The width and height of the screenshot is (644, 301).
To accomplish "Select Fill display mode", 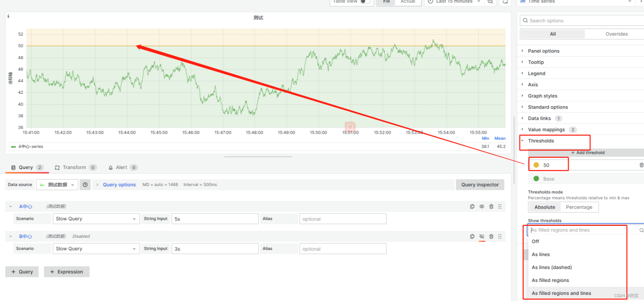I will click(x=387, y=2).
